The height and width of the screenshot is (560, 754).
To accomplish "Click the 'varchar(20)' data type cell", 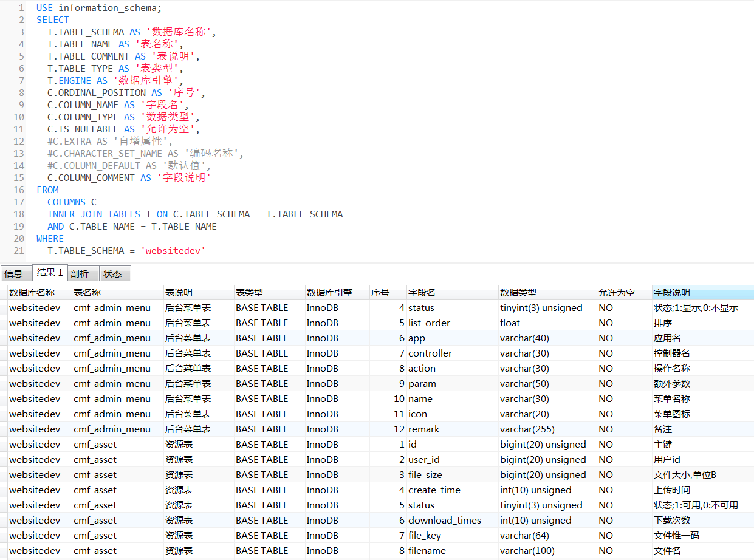I will coord(547,414).
